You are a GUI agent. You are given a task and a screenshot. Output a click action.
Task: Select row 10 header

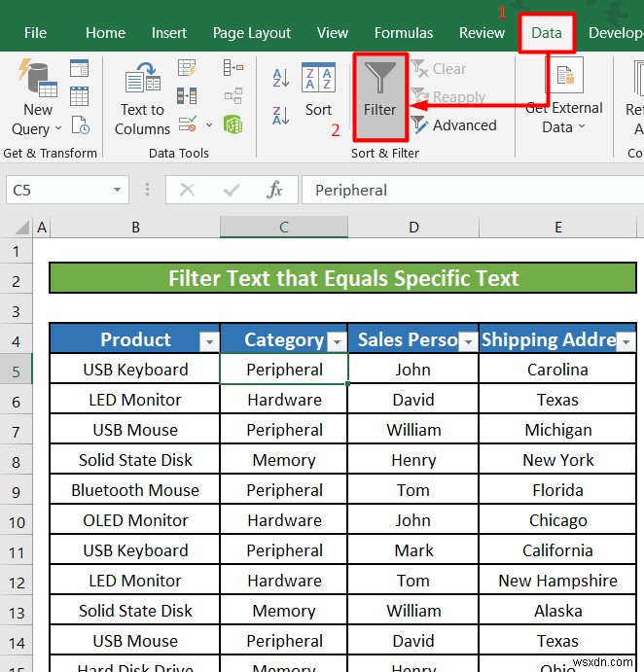pyautogui.click(x=16, y=522)
